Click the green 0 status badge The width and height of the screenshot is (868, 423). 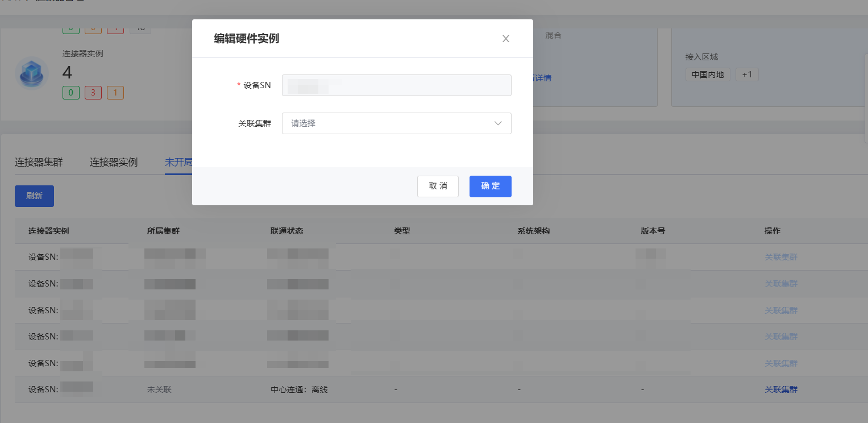click(x=71, y=93)
